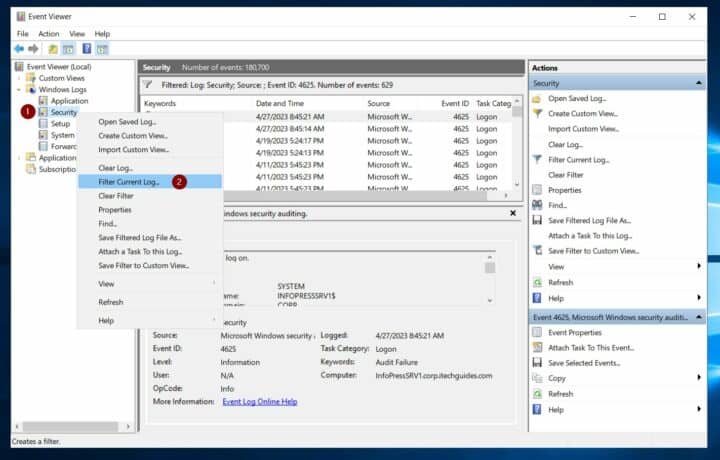Open the Action menu in menu bar

coord(49,34)
